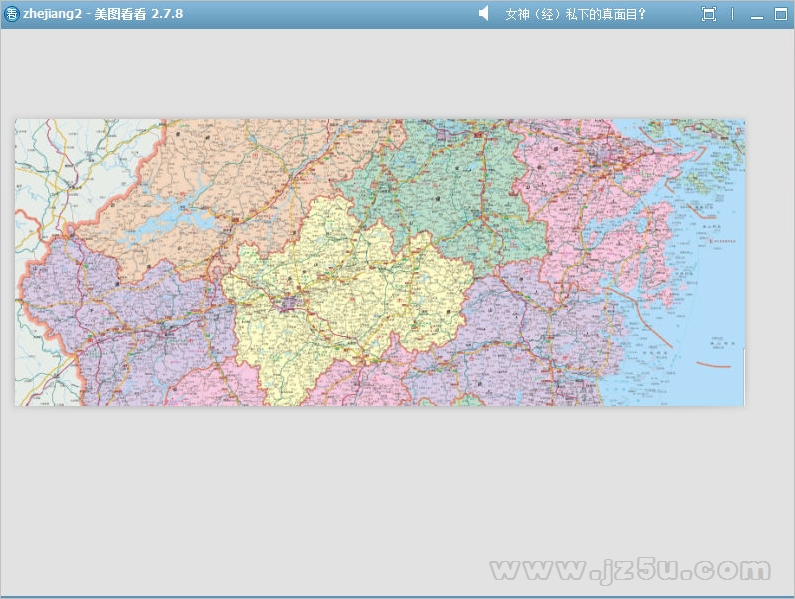Click the 美图看看 app logo icon
Viewport: 795px width, 599px height.
click(11, 14)
